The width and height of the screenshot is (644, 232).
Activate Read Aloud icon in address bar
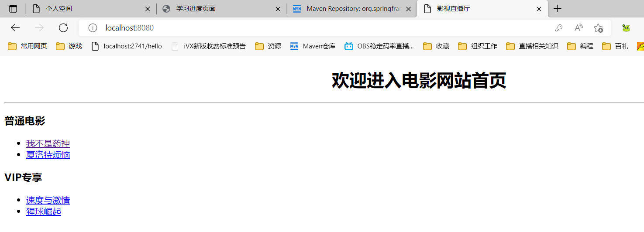coord(579,28)
